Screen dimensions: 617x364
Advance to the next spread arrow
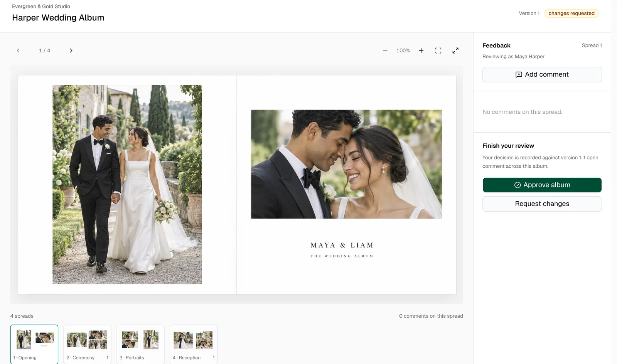coord(71,51)
